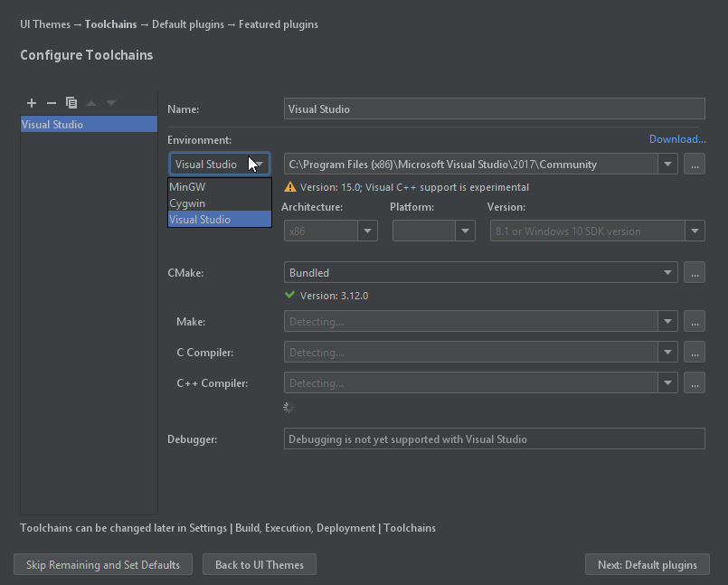Image resolution: width=728 pixels, height=585 pixels.
Task: Choose Visual Studio in dropdown list
Action: pos(220,219)
